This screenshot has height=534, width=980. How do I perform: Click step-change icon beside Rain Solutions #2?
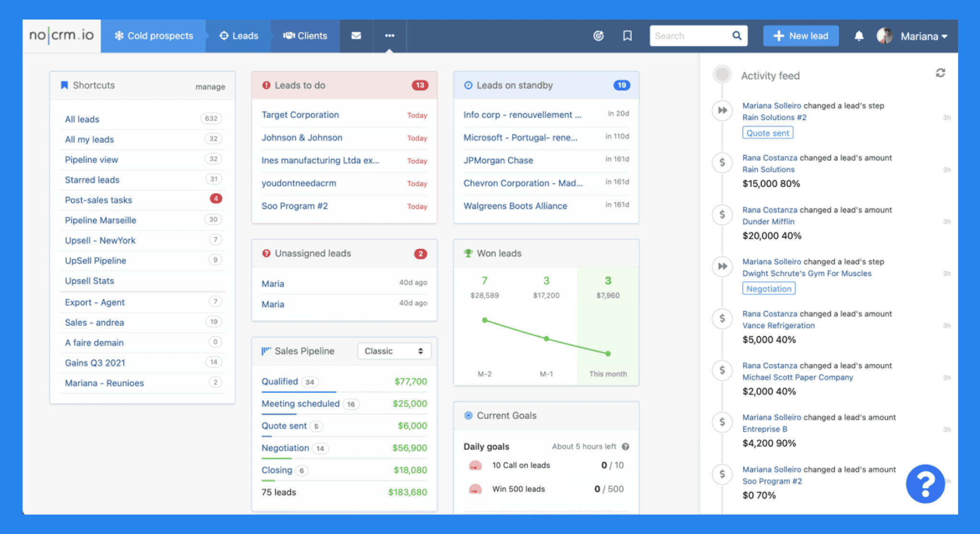722,111
